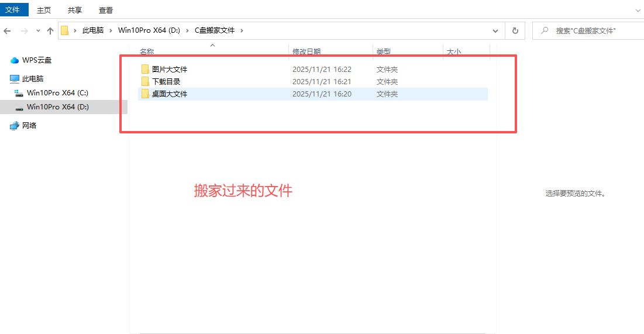Switch to the 查看 tab
The image size is (644, 334).
tap(106, 10)
